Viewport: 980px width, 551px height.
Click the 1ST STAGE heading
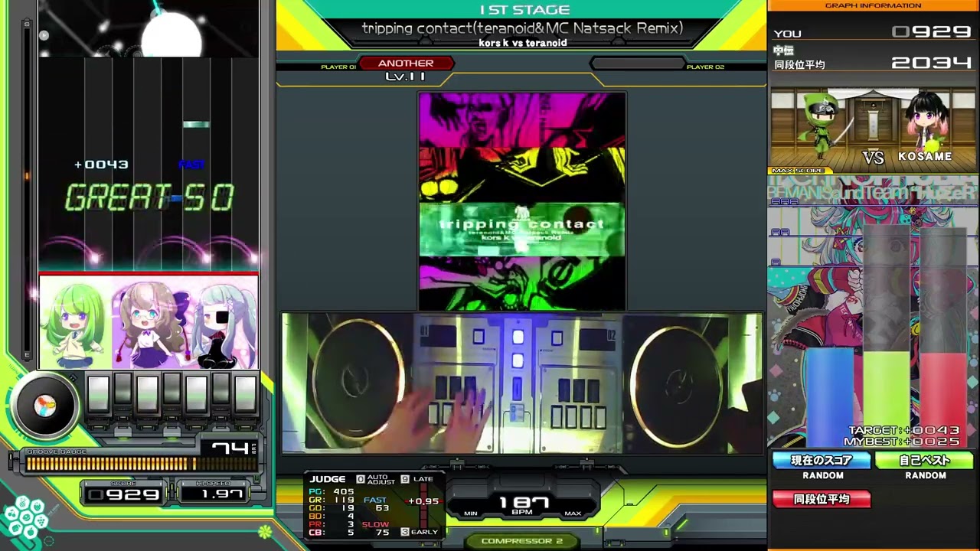point(524,10)
